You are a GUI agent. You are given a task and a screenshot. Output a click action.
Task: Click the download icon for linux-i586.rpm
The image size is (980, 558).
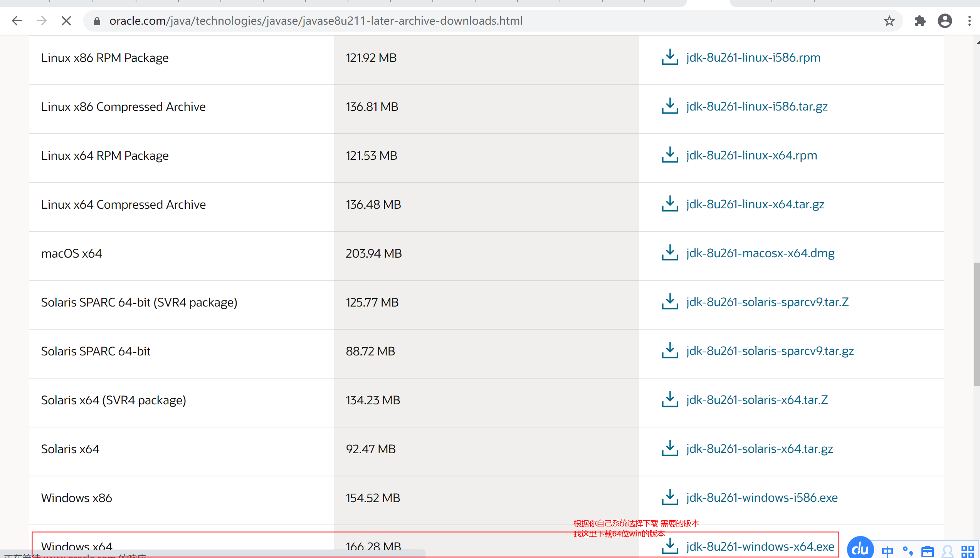(x=670, y=57)
